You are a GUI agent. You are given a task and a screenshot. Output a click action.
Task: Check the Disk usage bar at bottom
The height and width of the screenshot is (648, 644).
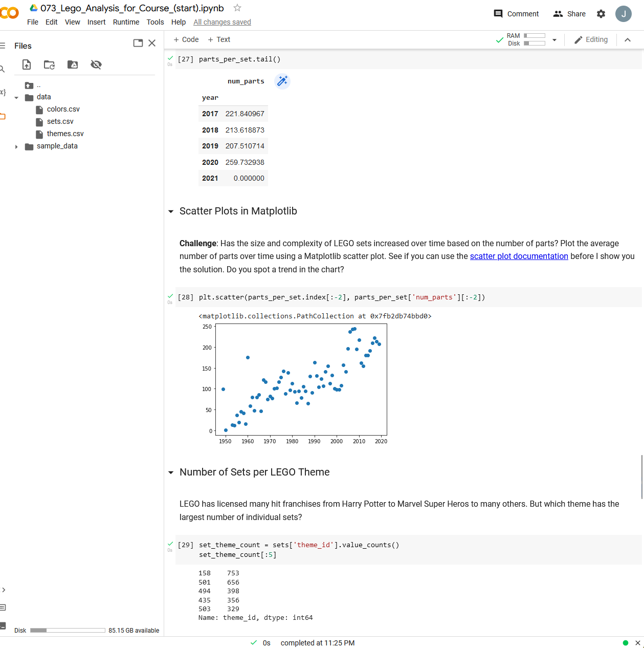tap(67, 630)
